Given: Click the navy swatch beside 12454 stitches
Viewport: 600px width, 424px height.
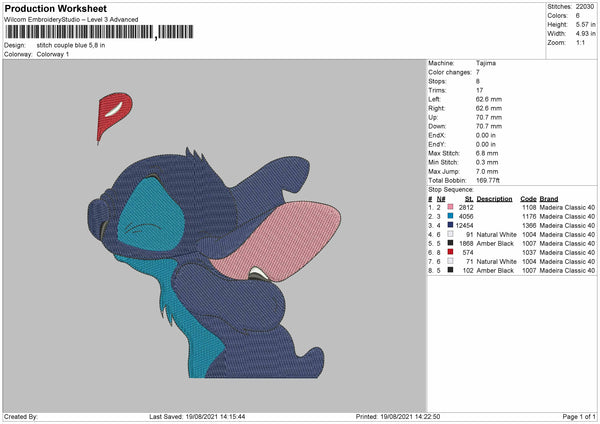Looking at the screenshot, I should pyautogui.click(x=450, y=225).
